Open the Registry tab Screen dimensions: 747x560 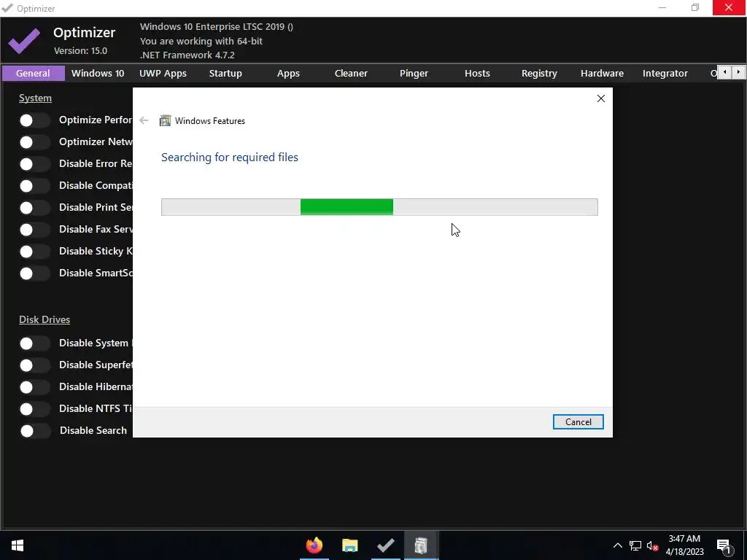coord(539,74)
